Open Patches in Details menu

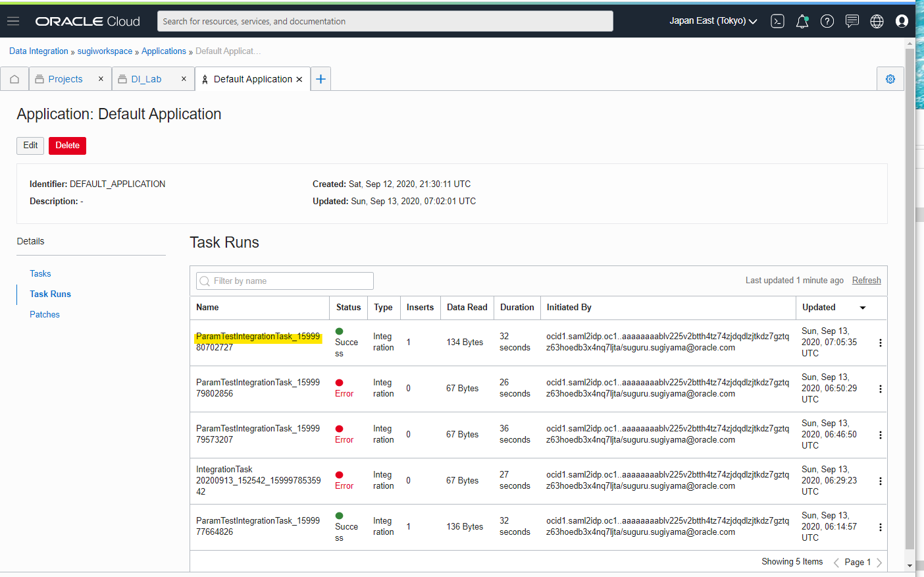pyautogui.click(x=45, y=314)
